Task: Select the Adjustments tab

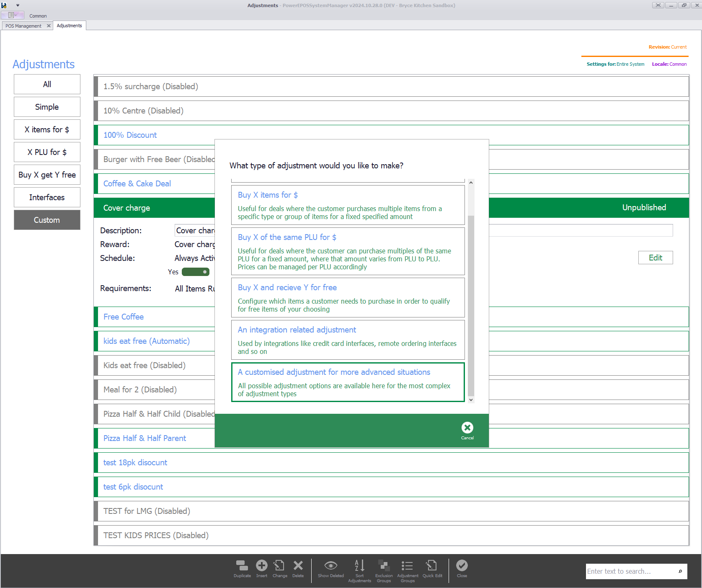Action: tap(70, 26)
